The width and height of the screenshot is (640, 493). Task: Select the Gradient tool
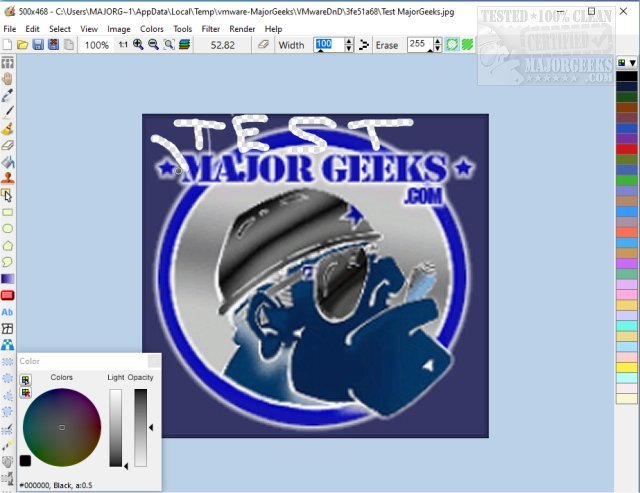click(7, 279)
